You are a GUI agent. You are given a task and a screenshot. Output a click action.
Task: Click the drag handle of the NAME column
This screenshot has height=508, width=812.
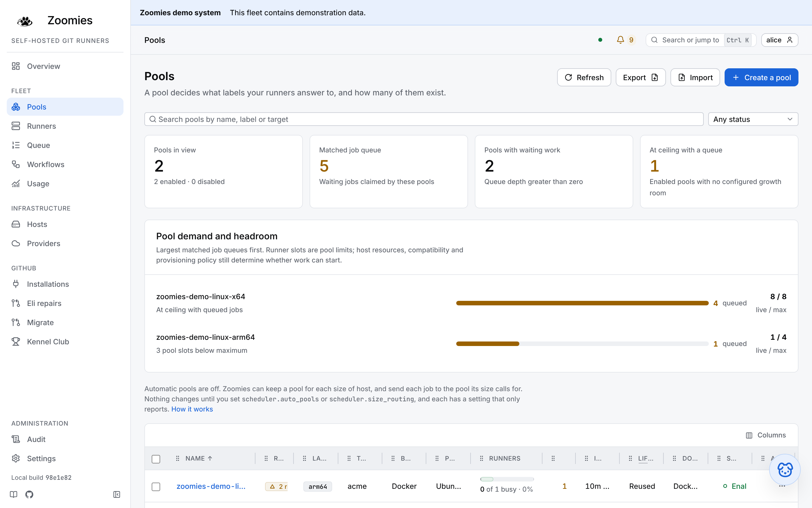coord(178,458)
